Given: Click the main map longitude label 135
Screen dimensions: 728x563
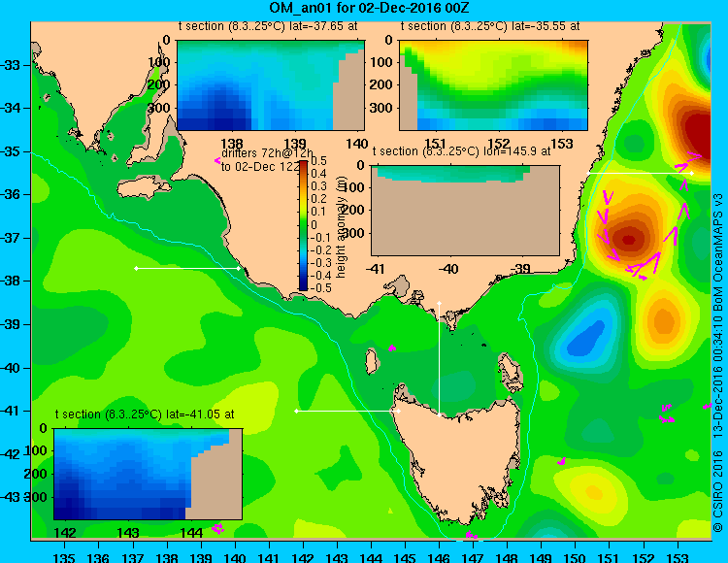Looking at the screenshot, I should [x=64, y=557].
